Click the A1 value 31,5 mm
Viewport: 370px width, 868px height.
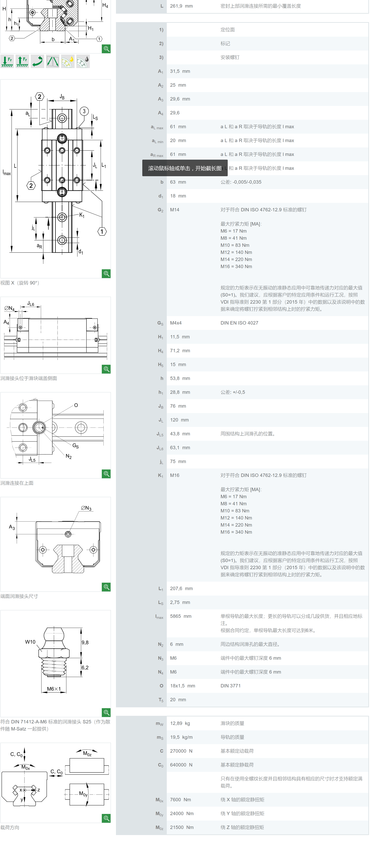180,71
